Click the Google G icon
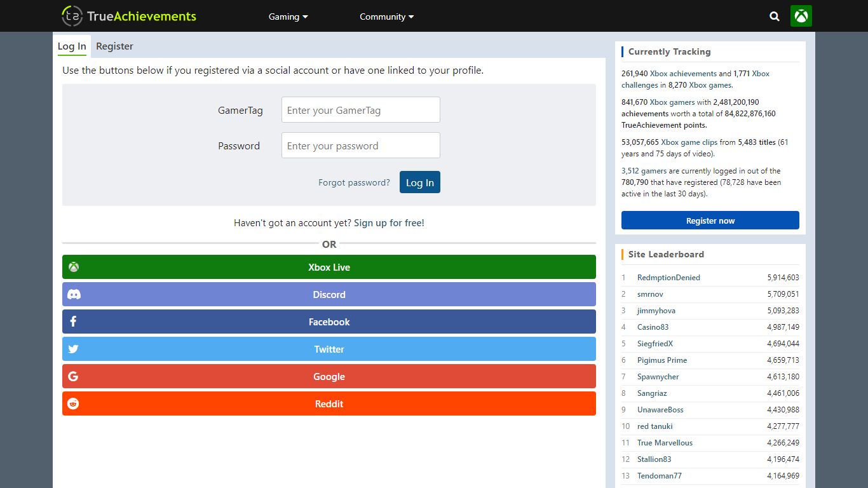 pos(73,376)
